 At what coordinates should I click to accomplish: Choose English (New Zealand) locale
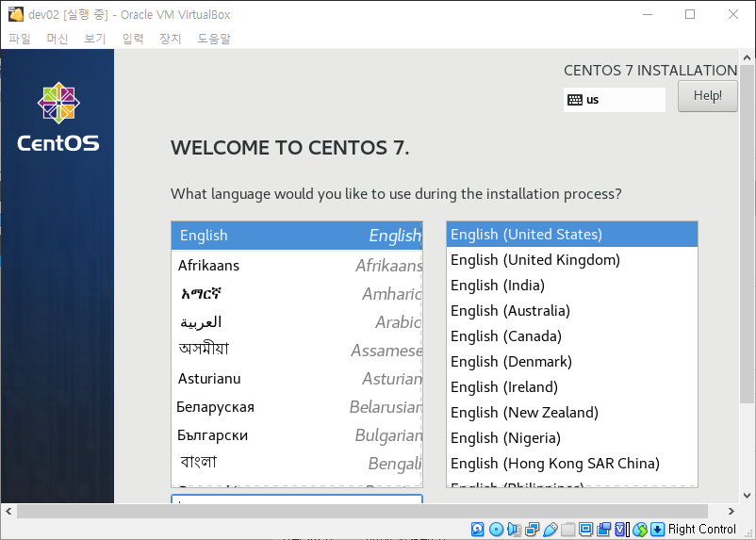(x=572, y=413)
